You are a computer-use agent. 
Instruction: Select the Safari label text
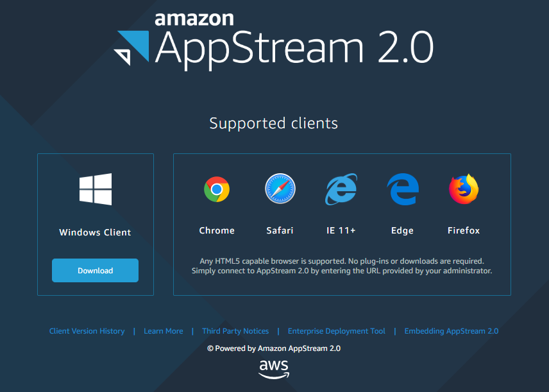pos(280,230)
